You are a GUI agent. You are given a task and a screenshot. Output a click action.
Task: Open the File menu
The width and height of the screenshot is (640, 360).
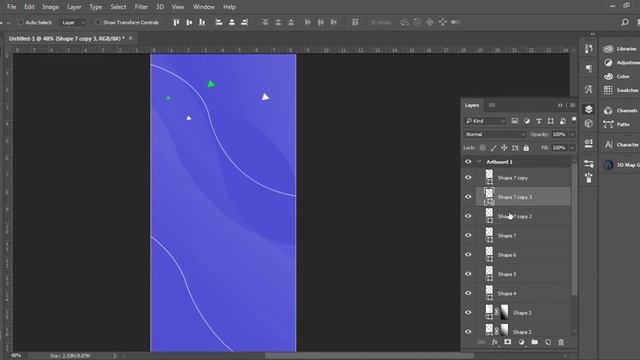[x=11, y=7]
